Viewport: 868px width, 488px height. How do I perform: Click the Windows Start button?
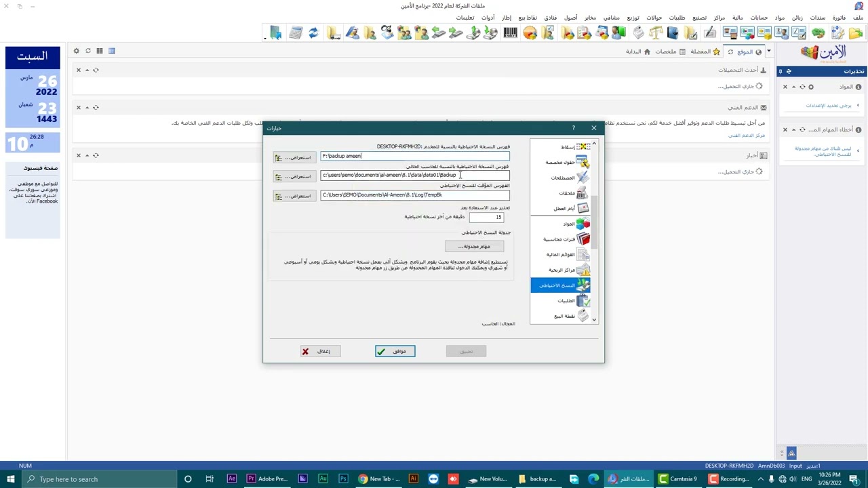(x=12, y=479)
